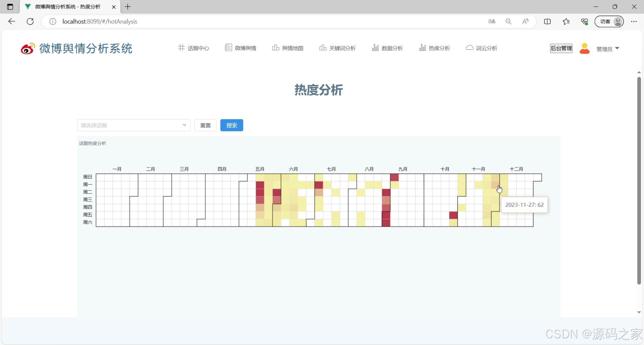Open the 后台管理 admin panel
The height and width of the screenshot is (345, 644).
point(561,48)
